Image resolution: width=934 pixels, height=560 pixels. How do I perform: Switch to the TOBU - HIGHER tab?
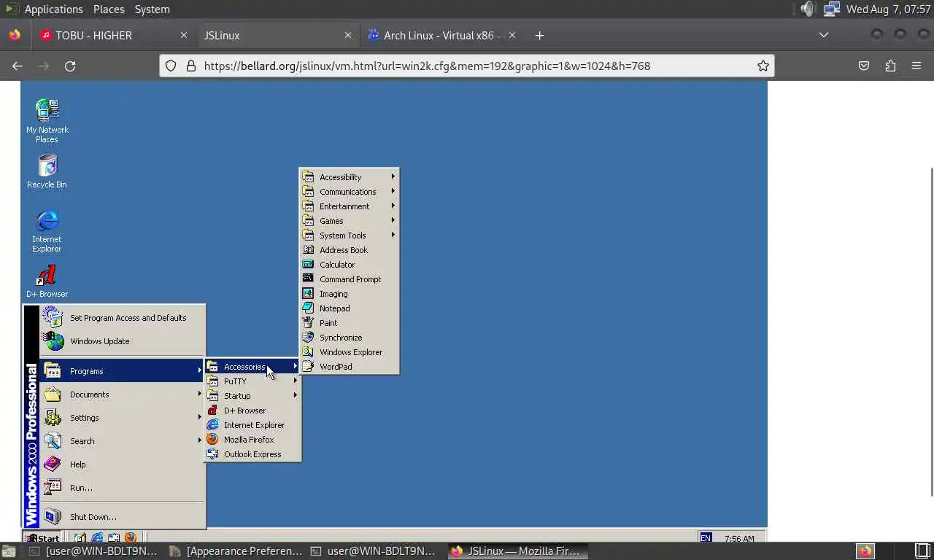tap(111, 35)
